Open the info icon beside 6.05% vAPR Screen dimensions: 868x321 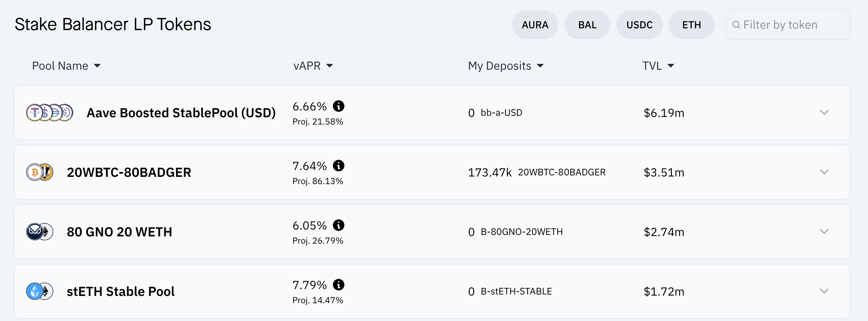click(339, 225)
